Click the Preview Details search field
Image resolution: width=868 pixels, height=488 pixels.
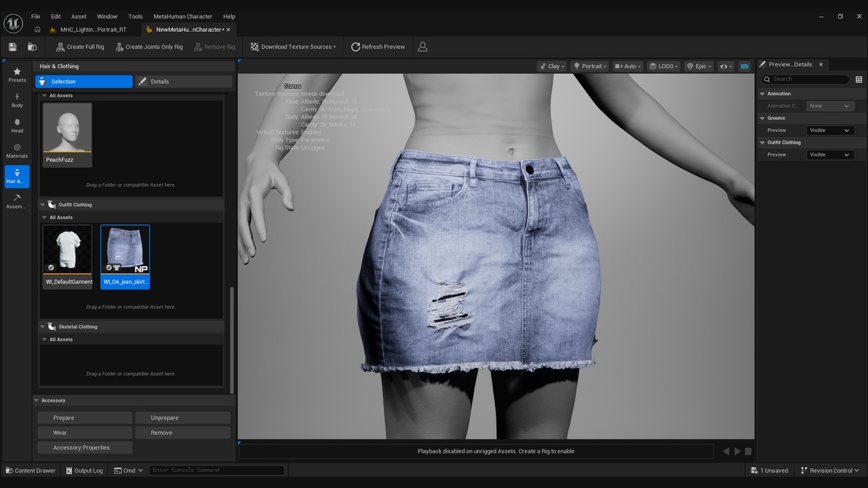(806, 79)
